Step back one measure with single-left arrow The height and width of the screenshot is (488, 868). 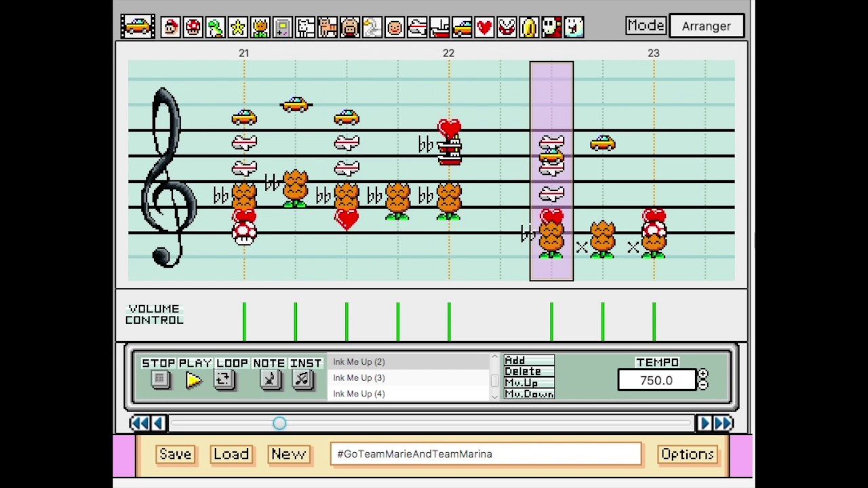(158, 423)
